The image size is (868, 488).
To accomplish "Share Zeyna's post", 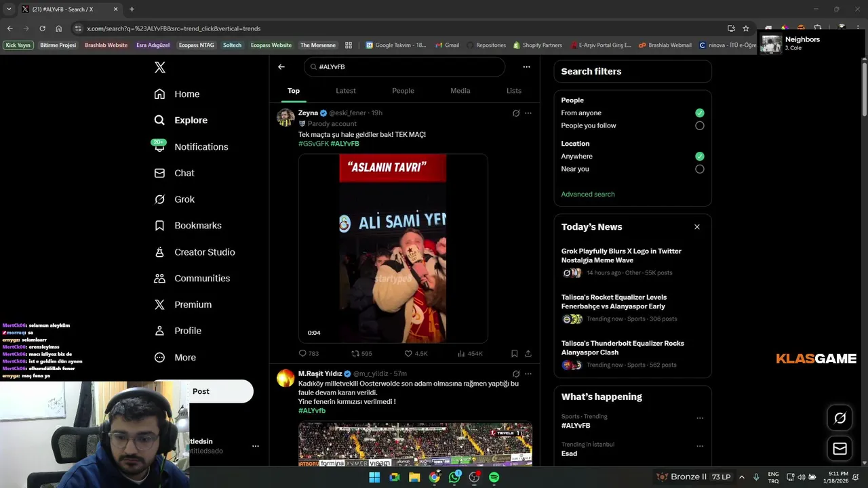I will click(528, 353).
